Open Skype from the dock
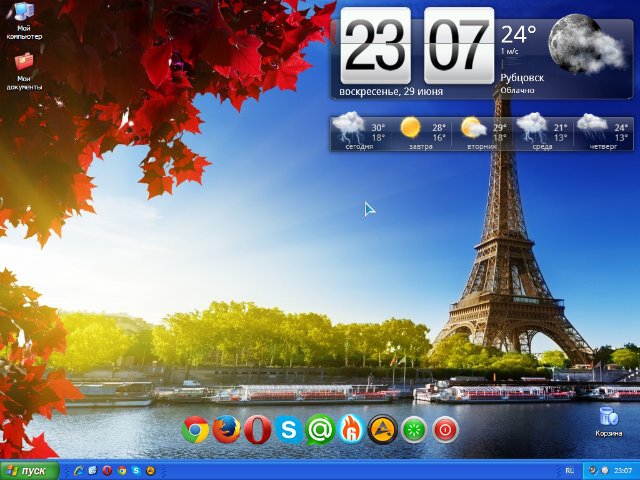This screenshot has width=640, height=480. point(289,430)
